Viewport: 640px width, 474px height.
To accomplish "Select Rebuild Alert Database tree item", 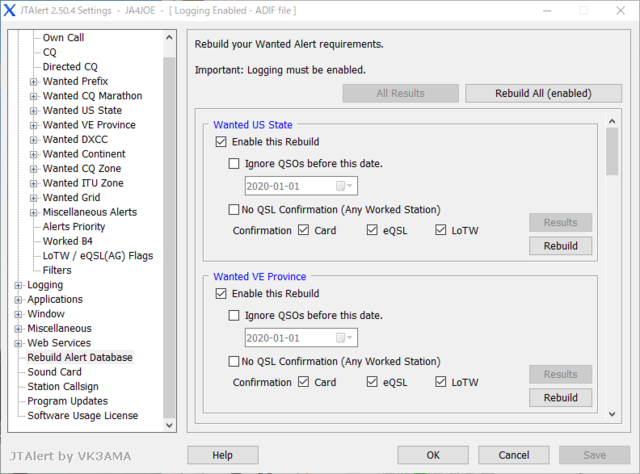I will tap(80, 357).
